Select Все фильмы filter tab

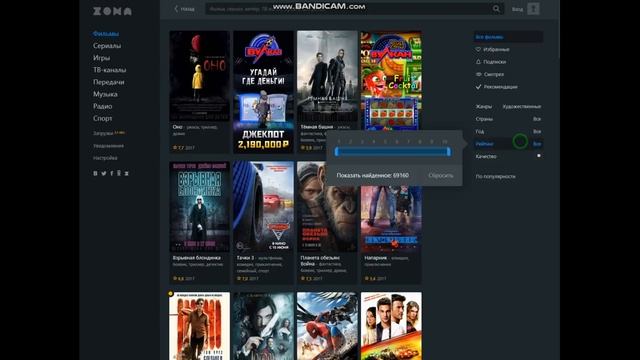pyautogui.click(x=508, y=37)
